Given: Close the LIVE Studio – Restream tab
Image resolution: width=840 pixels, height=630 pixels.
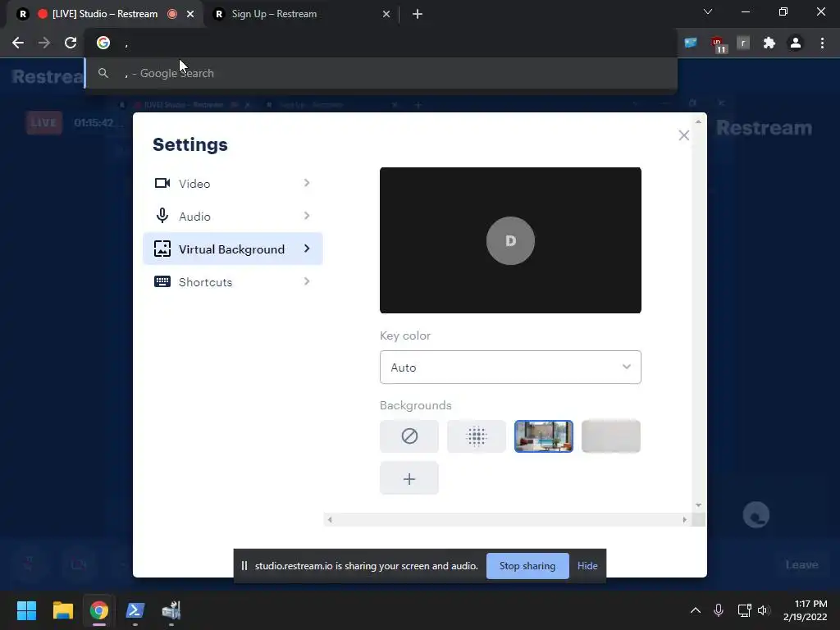Looking at the screenshot, I should coord(190,14).
